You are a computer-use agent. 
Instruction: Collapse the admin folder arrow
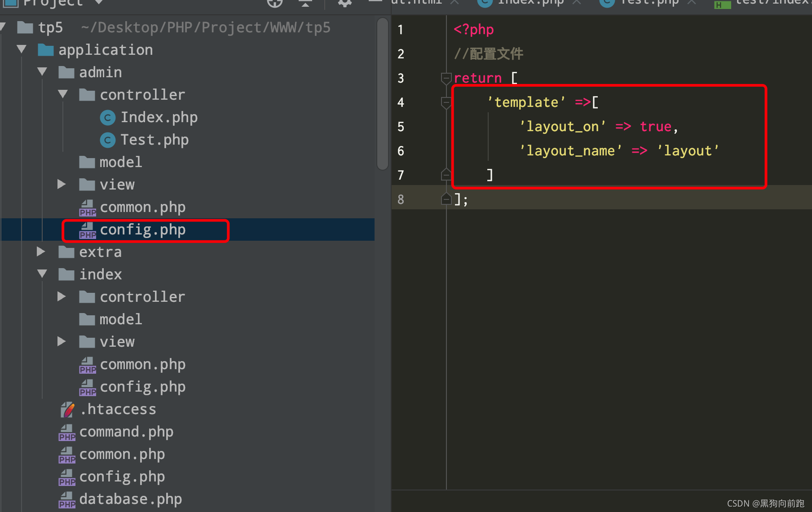point(42,72)
